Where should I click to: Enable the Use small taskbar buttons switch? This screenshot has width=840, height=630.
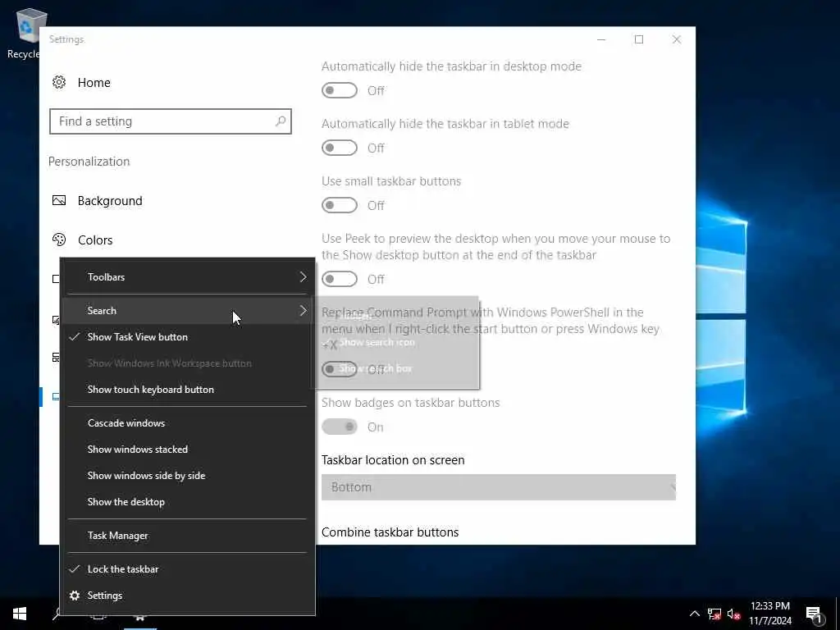point(339,204)
